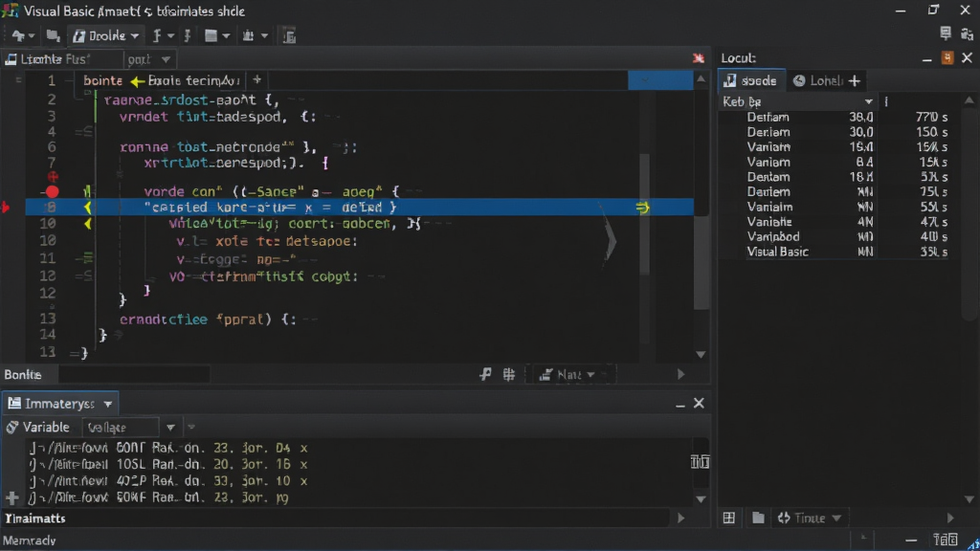Open the F-shaped toolbar dropdown
Image resolution: width=980 pixels, height=551 pixels.
[x=163, y=36]
